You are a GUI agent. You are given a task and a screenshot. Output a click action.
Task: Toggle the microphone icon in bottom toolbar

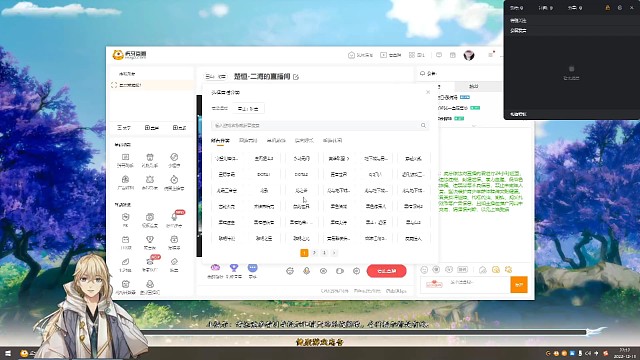point(307,271)
